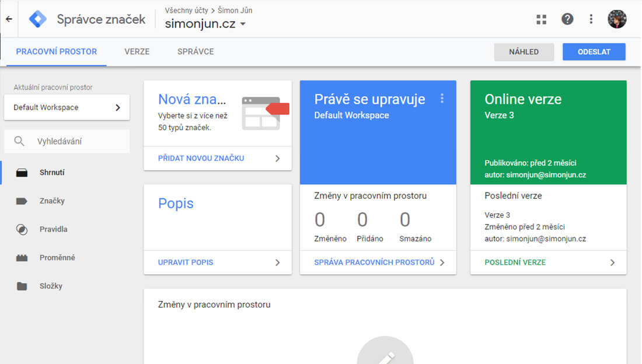
Task: Click the Smazáno count zero
Action: [405, 219]
